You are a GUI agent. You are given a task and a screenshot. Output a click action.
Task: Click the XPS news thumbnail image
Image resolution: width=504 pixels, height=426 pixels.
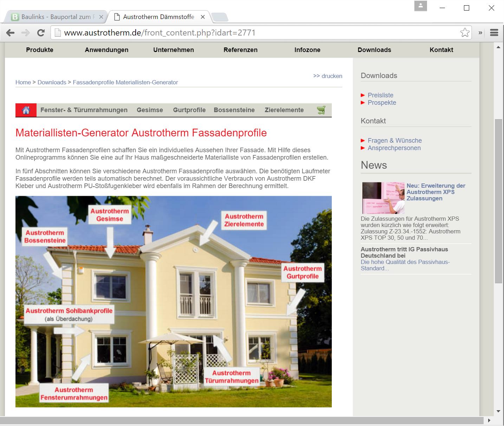coord(383,198)
